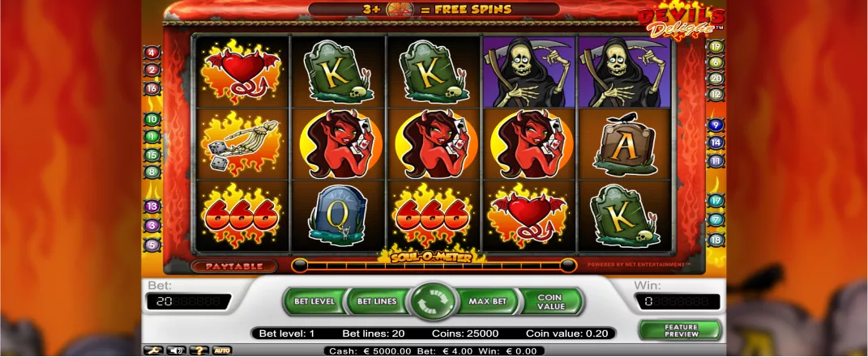The width and height of the screenshot is (868, 357).
Task: Open settings via the wrench icon
Action: [153, 351]
